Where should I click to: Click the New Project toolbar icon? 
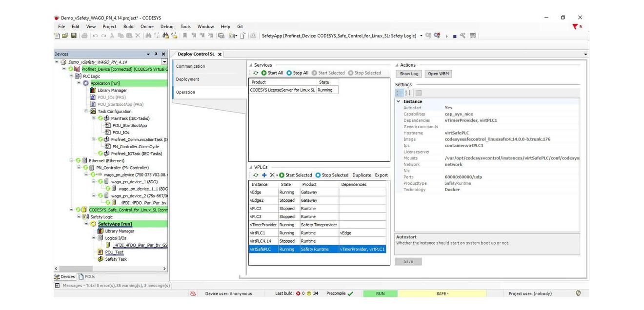point(57,36)
